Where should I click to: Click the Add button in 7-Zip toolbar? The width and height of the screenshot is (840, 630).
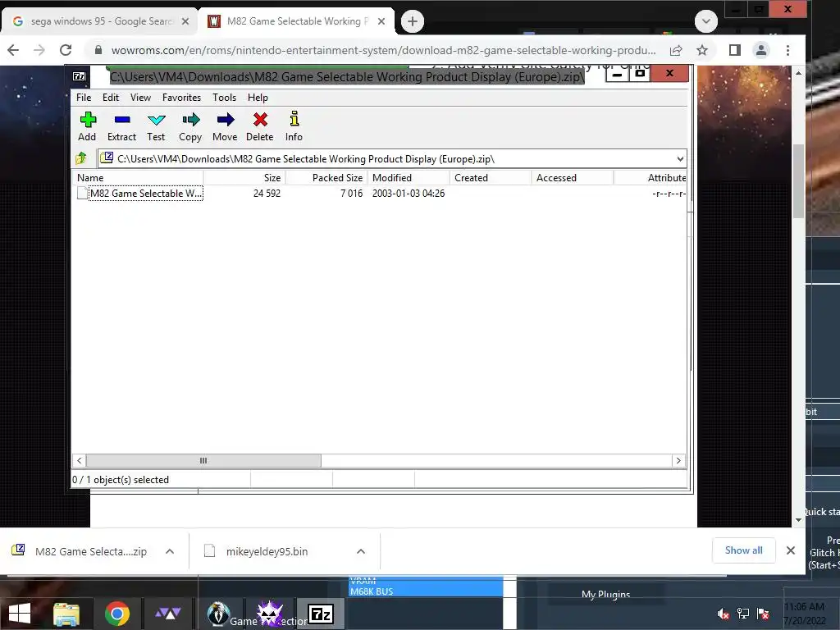[87, 126]
